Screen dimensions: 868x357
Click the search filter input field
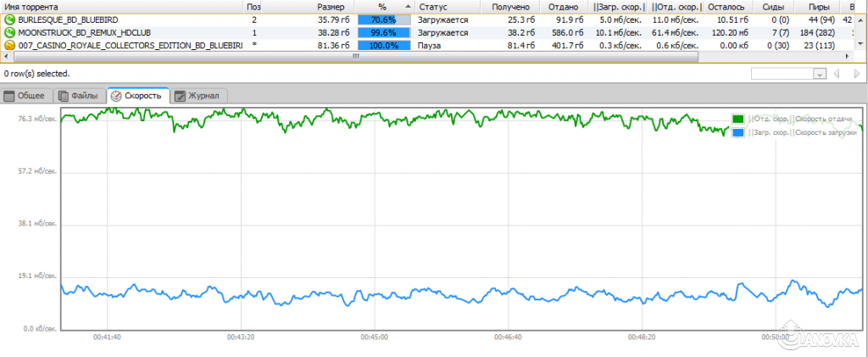coord(782,74)
